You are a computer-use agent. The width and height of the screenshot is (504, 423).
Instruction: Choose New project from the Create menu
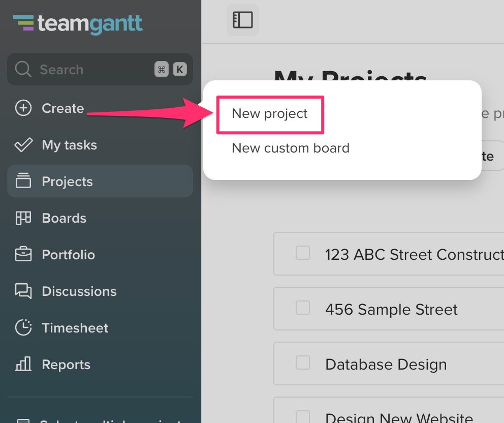pos(270,114)
